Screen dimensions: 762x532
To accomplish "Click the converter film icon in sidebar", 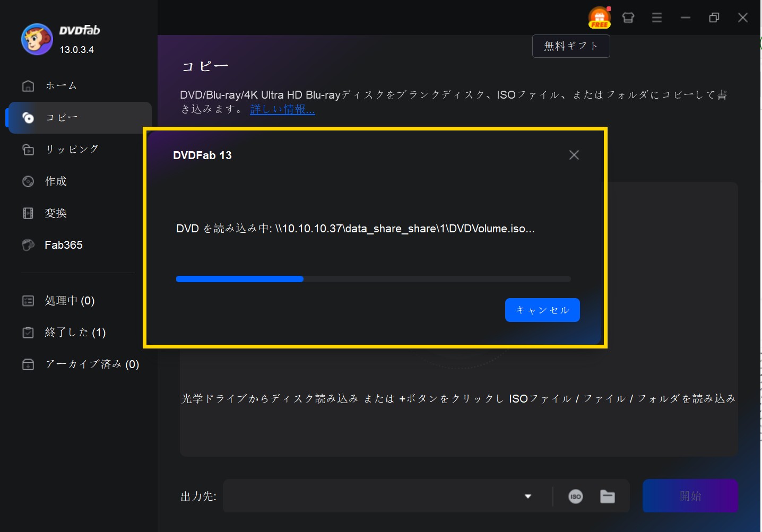I will click(28, 213).
